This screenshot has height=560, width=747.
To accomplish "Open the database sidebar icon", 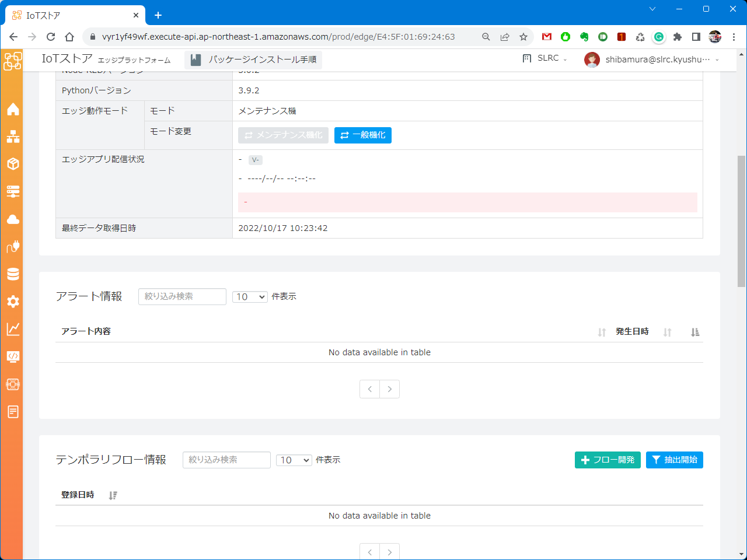I will [x=13, y=274].
